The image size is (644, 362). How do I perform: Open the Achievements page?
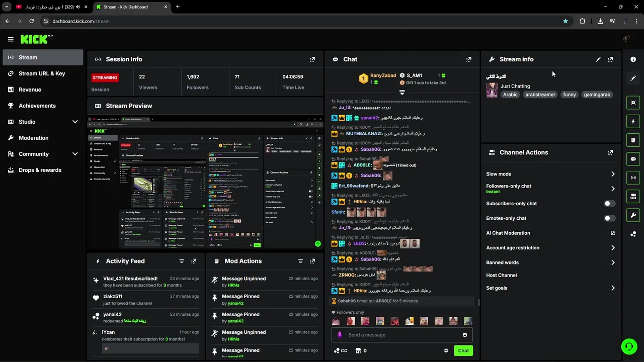(43, 106)
